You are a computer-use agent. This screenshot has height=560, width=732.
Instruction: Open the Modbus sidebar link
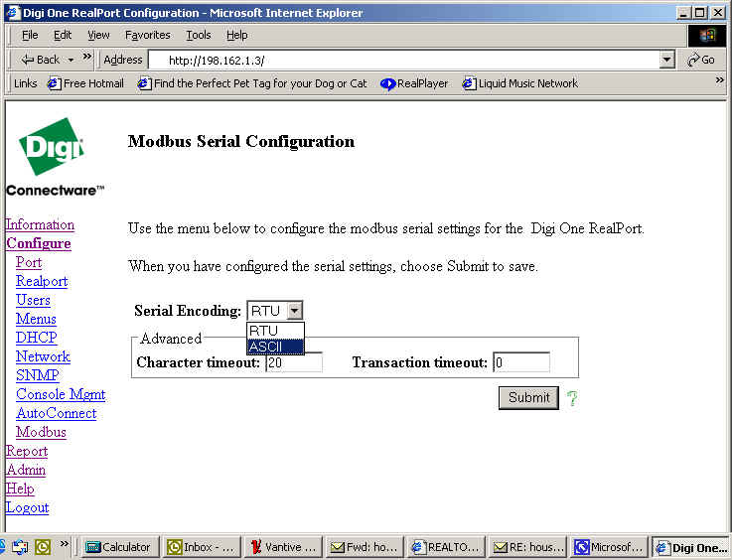coord(41,432)
